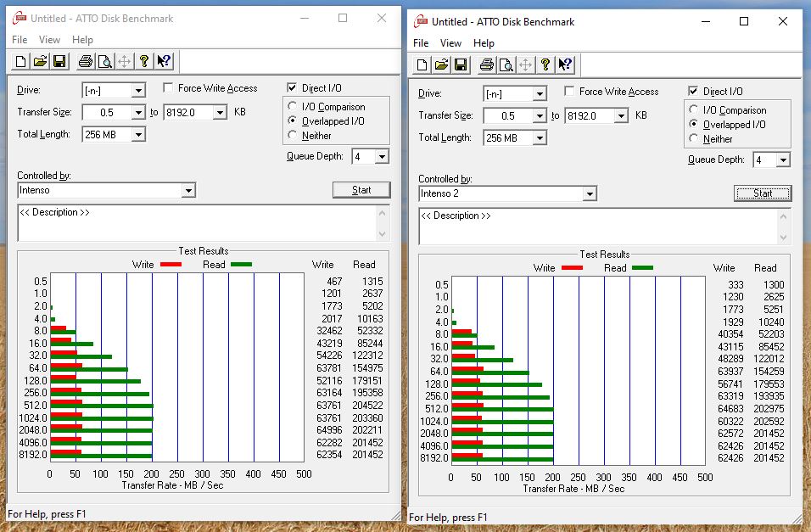Open Controlled by Intenso 2 dropdown

[x=590, y=194]
